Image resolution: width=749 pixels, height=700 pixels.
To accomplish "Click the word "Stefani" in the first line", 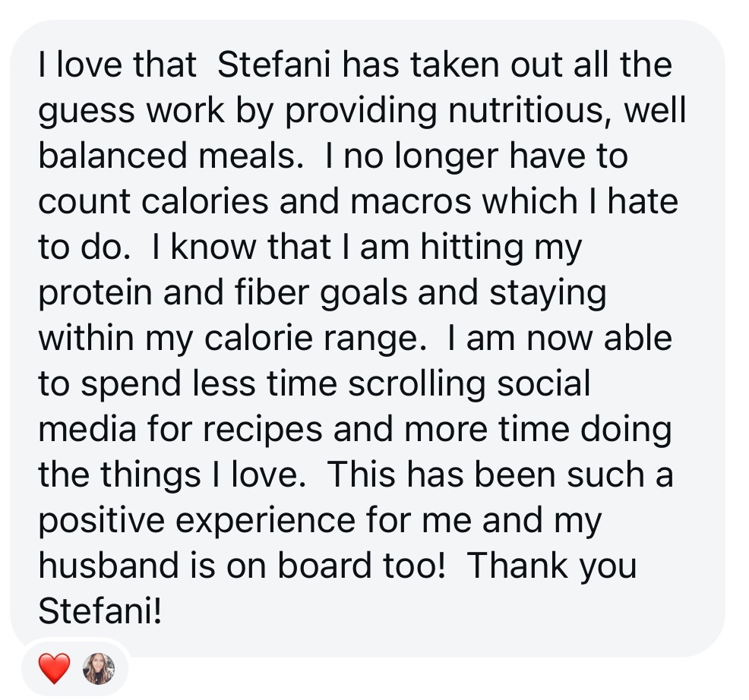I will (273, 65).
